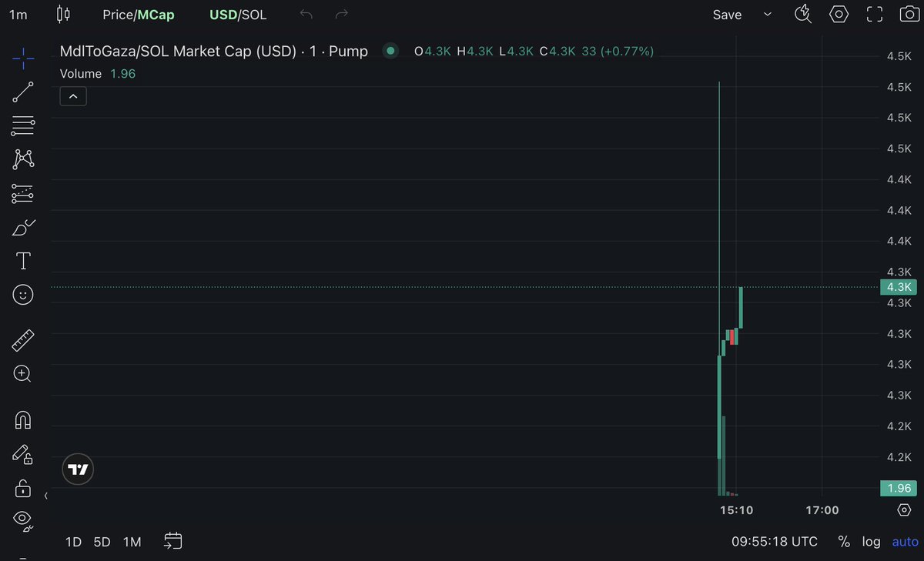This screenshot has height=561, width=924.
Task: Enable log scale on the price axis
Action: pyautogui.click(x=871, y=541)
